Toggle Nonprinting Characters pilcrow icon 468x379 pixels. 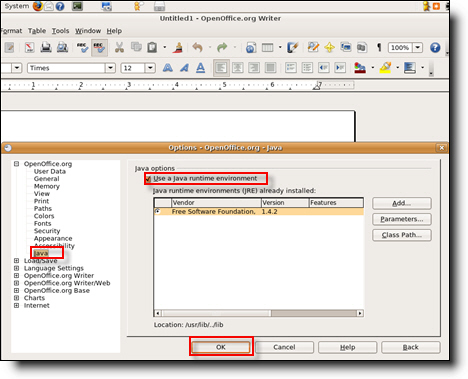coord(379,47)
